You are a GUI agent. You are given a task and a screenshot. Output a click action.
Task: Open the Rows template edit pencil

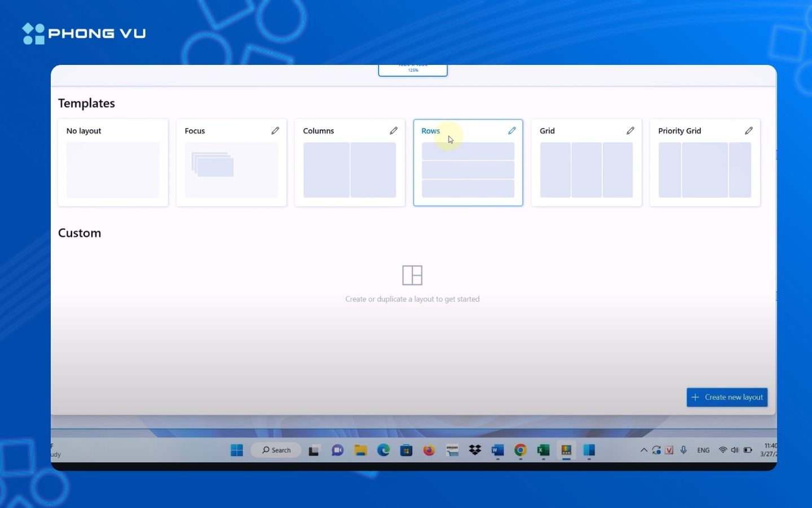pos(512,130)
